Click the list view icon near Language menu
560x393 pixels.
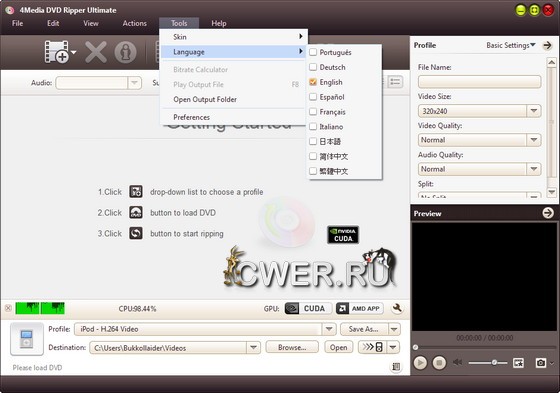pyautogui.click(x=395, y=82)
